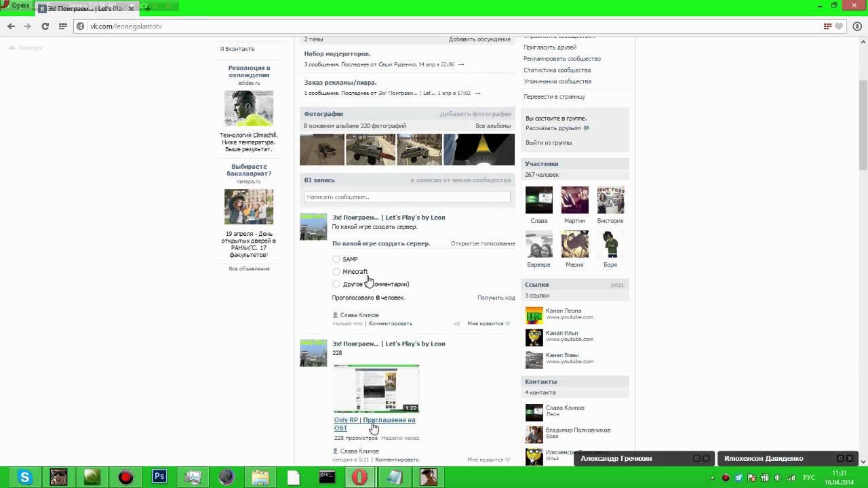Click the browser forward arrow

coord(28,26)
